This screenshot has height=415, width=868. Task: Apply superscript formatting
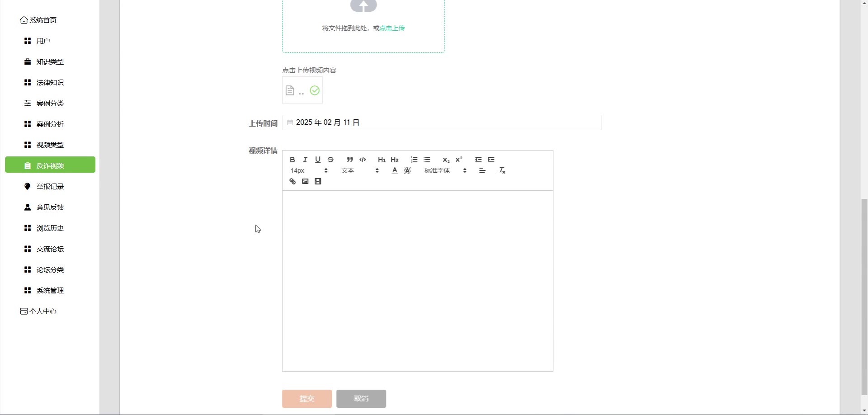(x=459, y=160)
